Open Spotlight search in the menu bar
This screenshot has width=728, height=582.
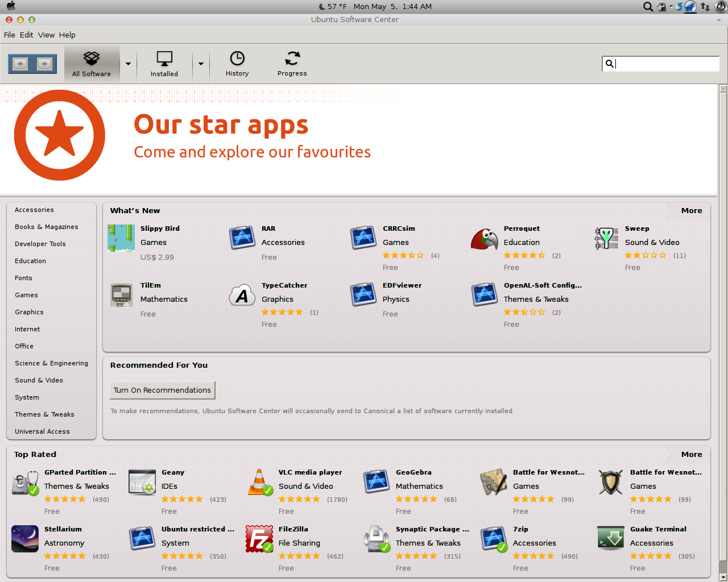648,6
